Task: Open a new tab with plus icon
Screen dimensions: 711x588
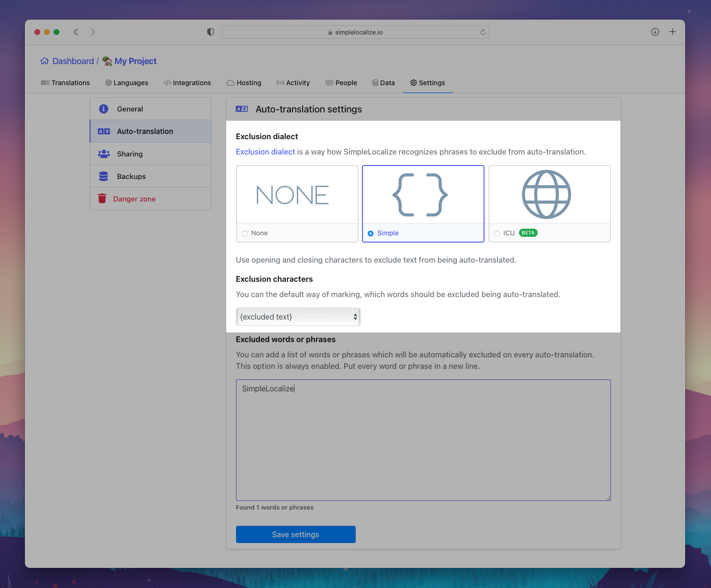Action: [x=673, y=32]
